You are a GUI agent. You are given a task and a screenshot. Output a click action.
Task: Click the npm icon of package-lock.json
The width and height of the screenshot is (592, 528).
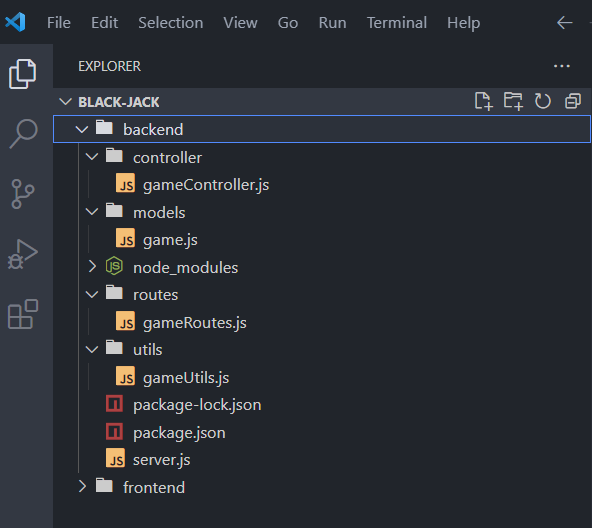tap(114, 403)
